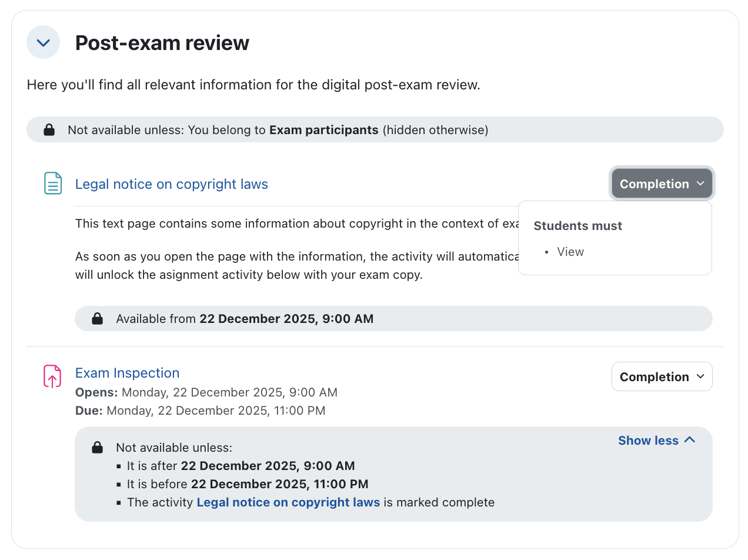This screenshot has width=748, height=560.
Task: Click the Exam Inspection Opens date line
Action: click(x=206, y=392)
